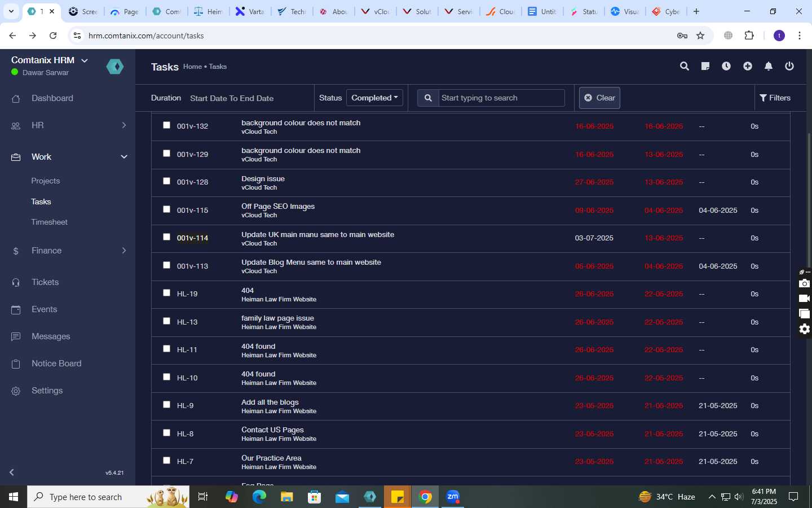Open Microsoft Edge from taskbar

pyautogui.click(x=259, y=497)
